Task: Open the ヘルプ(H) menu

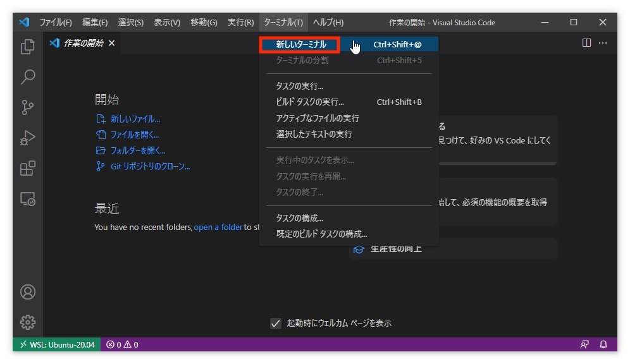Action: click(328, 23)
